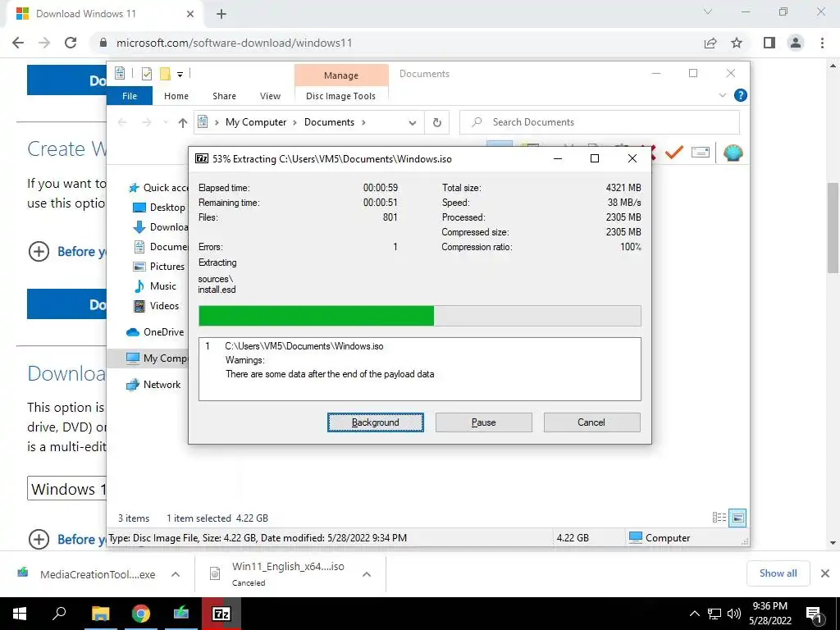The image size is (840, 630).
Task: Open the Disc Image Tools tab
Action: 340,96
